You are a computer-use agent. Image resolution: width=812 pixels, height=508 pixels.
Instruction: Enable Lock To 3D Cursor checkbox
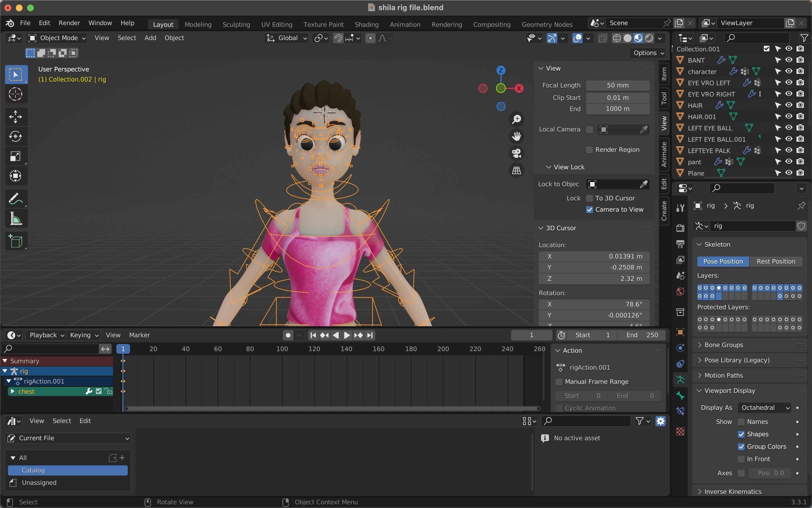click(x=589, y=198)
